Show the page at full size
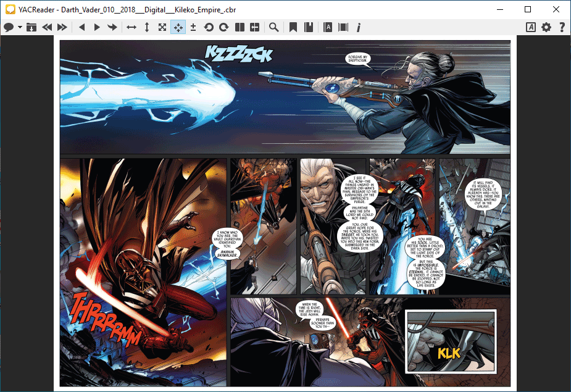This screenshot has width=571, height=392. pos(162,27)
